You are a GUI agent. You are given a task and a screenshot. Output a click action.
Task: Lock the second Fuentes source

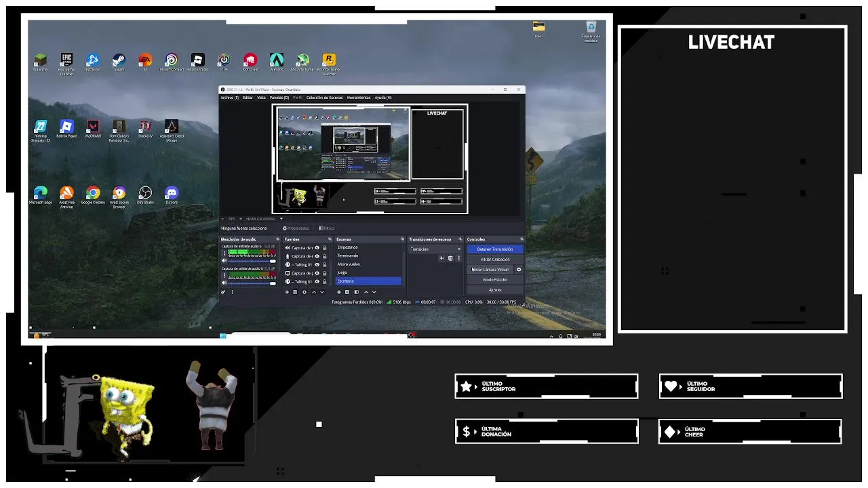324,256
